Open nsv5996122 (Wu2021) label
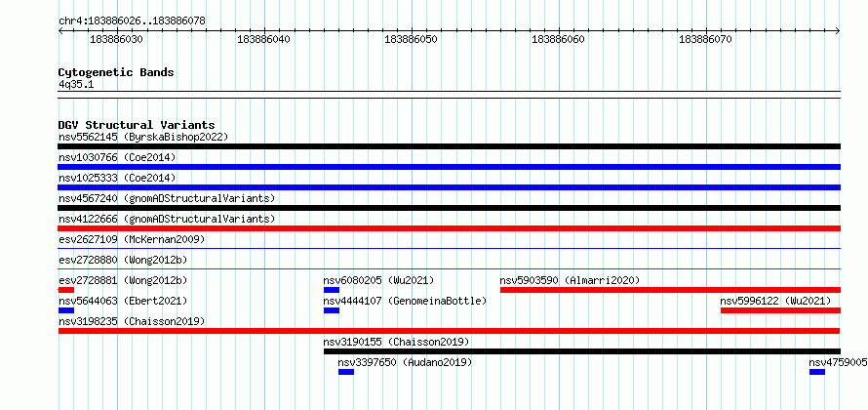 [x=775, y=301]
